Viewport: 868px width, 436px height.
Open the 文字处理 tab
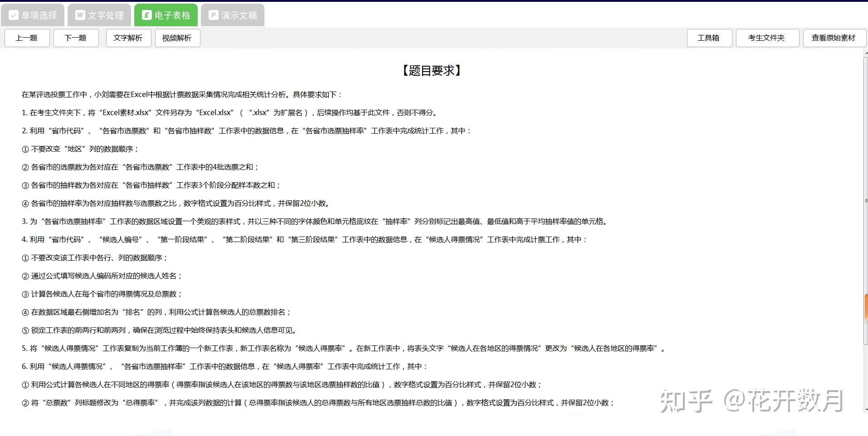click(100, 15)
